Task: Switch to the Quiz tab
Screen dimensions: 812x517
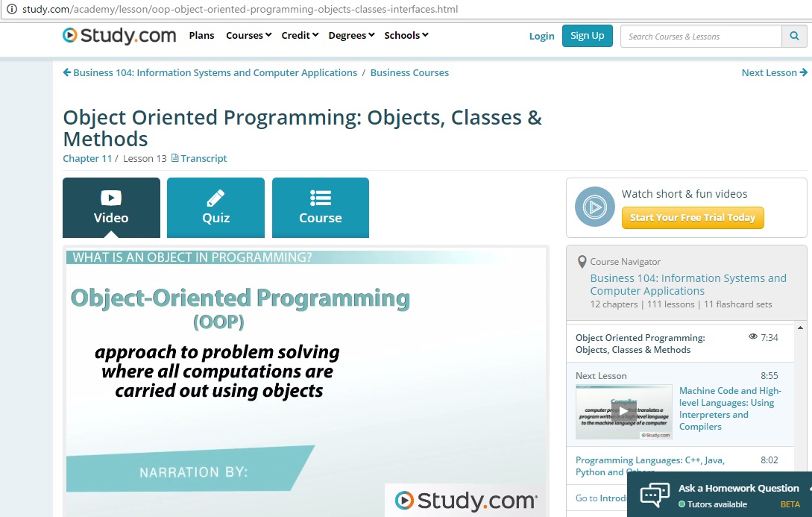Action: tap(216, 207)
